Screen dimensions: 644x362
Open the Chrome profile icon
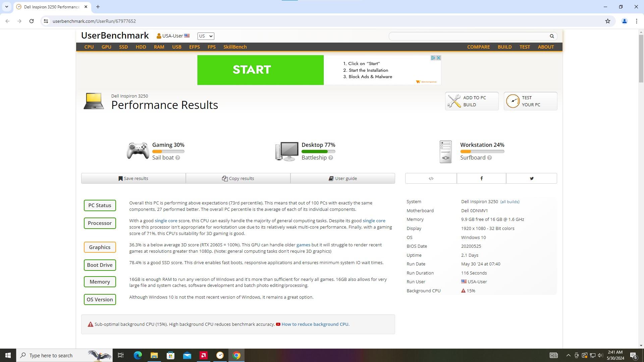[x=624, y=21]
